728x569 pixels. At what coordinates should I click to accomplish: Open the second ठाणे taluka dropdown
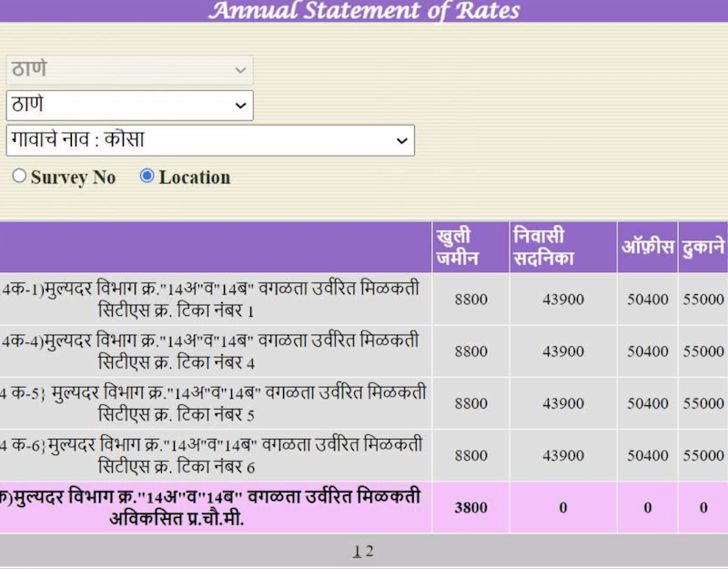(x=129, y=106)
